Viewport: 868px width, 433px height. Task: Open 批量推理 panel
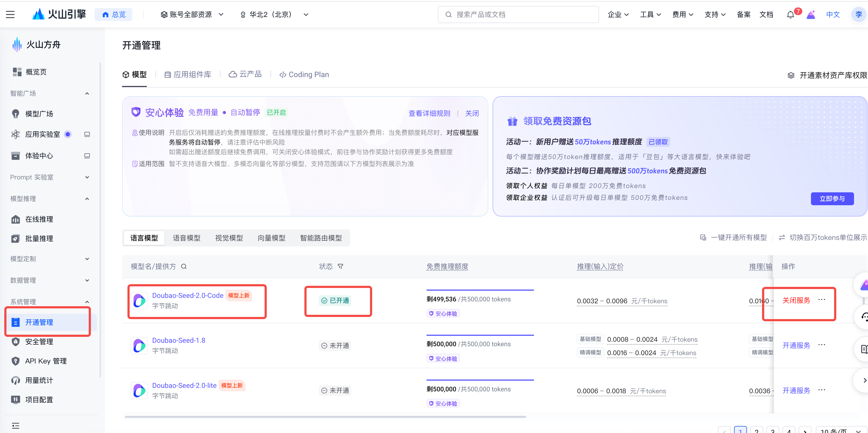39,238
